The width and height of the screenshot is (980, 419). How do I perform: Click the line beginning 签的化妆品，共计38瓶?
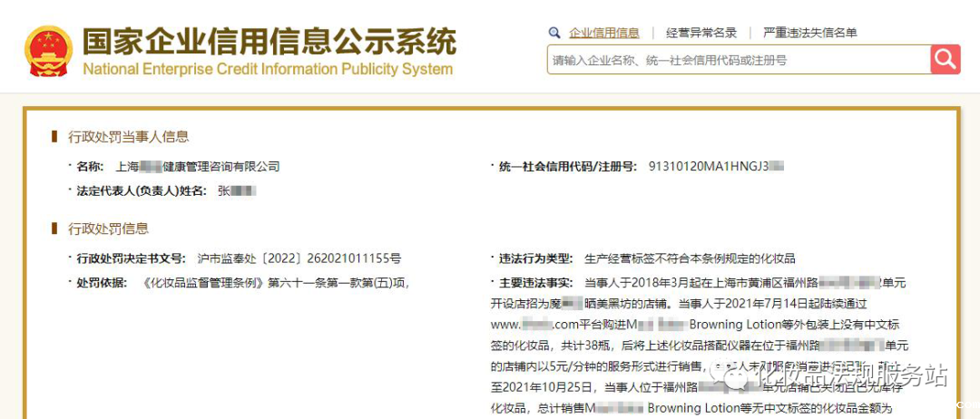[x=700, y=346]
